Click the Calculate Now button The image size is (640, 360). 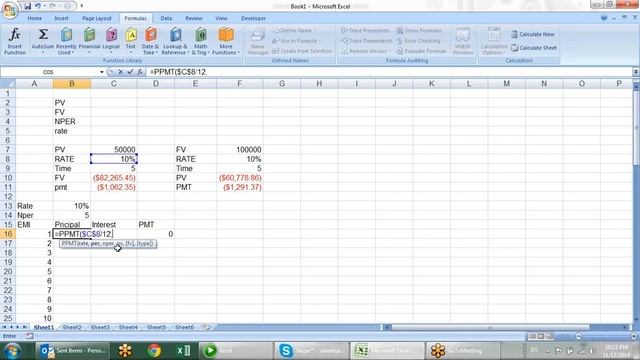click(533, 34)
